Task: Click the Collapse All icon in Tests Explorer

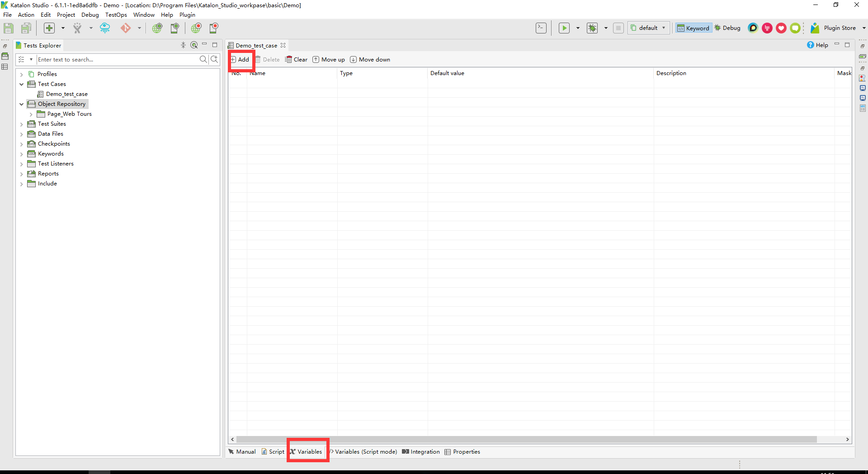Action: pyautogui.click(x=183, y=45)
